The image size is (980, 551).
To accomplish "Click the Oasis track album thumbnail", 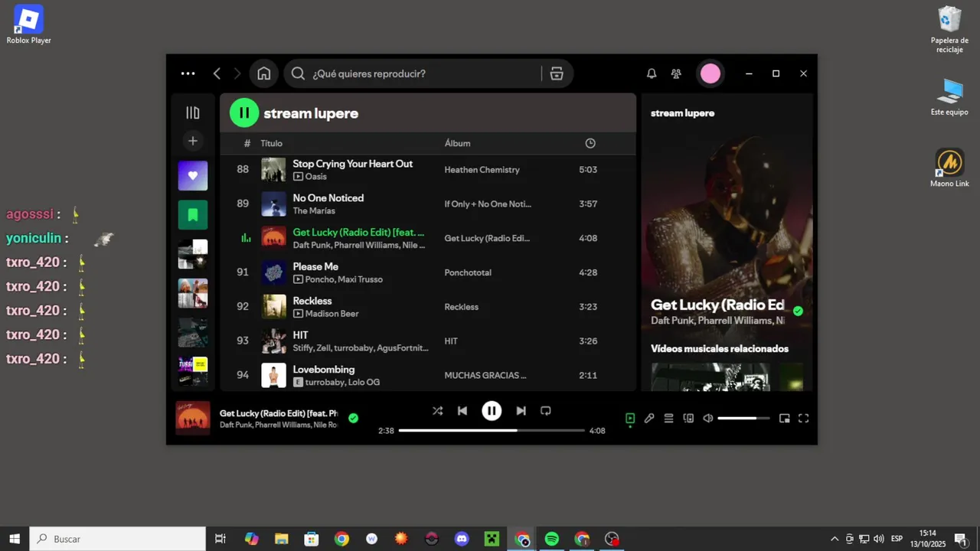I will pyautogui.click(x=273, y=170).
